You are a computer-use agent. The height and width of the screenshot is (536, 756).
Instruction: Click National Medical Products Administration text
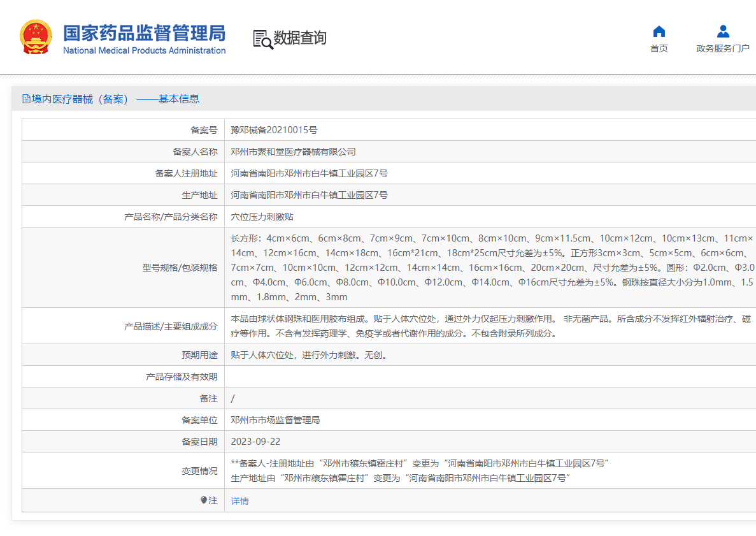point(144,50)
